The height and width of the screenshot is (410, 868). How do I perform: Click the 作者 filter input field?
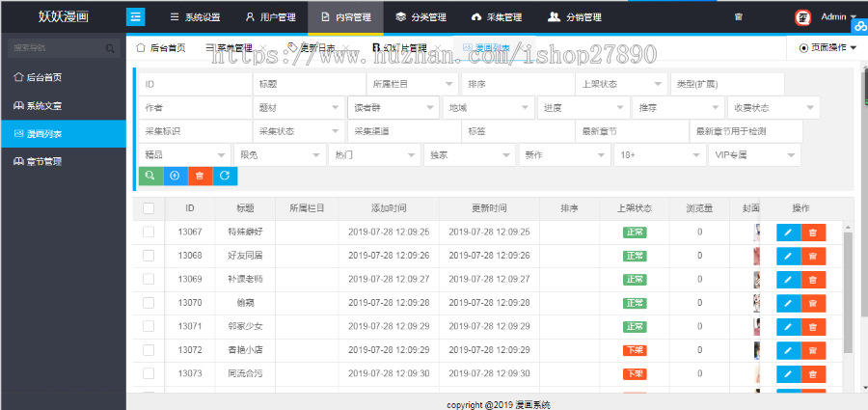196,107
